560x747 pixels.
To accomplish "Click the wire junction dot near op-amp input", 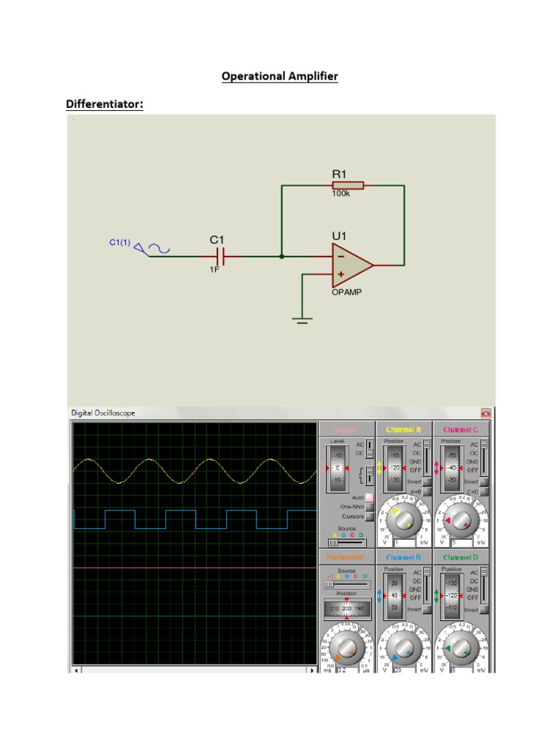I will pos(281,256).
